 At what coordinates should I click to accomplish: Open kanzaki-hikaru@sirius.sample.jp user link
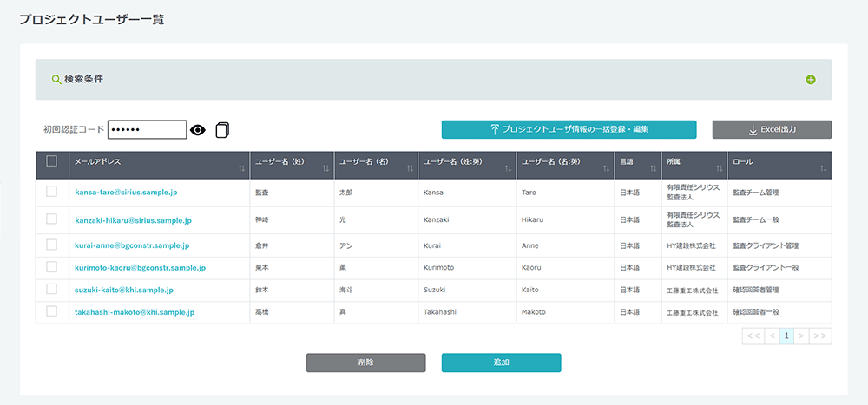pos(133,221)
